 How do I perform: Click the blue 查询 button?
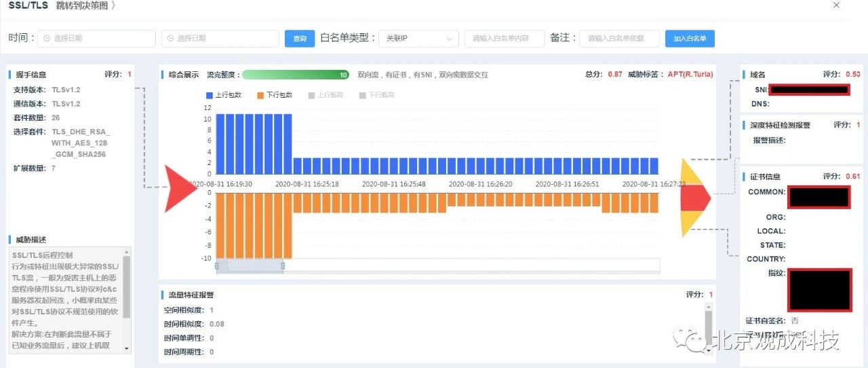(x=300, y=39)
